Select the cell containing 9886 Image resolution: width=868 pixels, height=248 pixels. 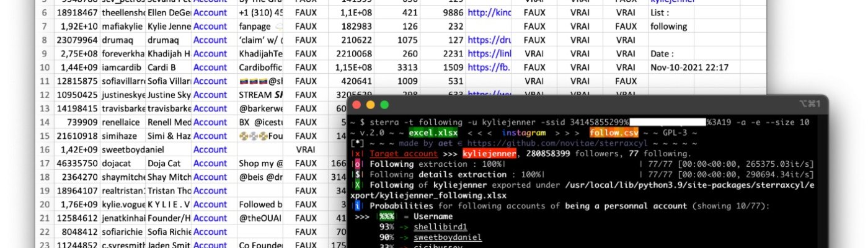coord(443,12)
